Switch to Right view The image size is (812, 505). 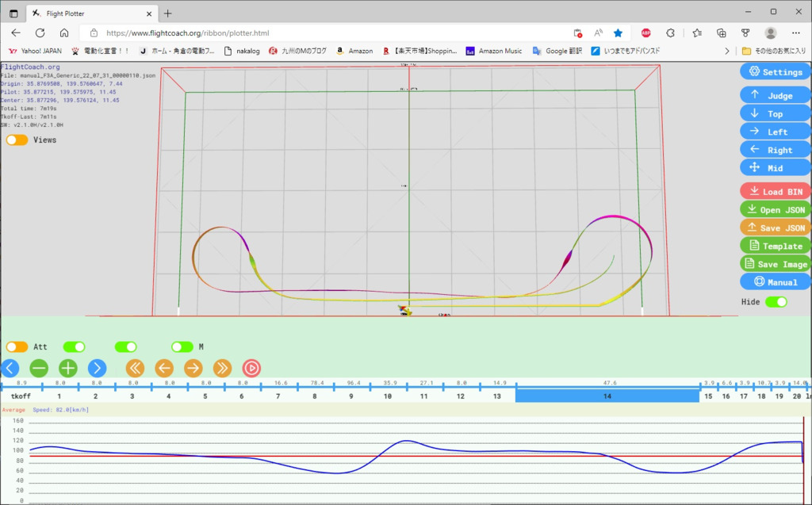click(776, 150)
